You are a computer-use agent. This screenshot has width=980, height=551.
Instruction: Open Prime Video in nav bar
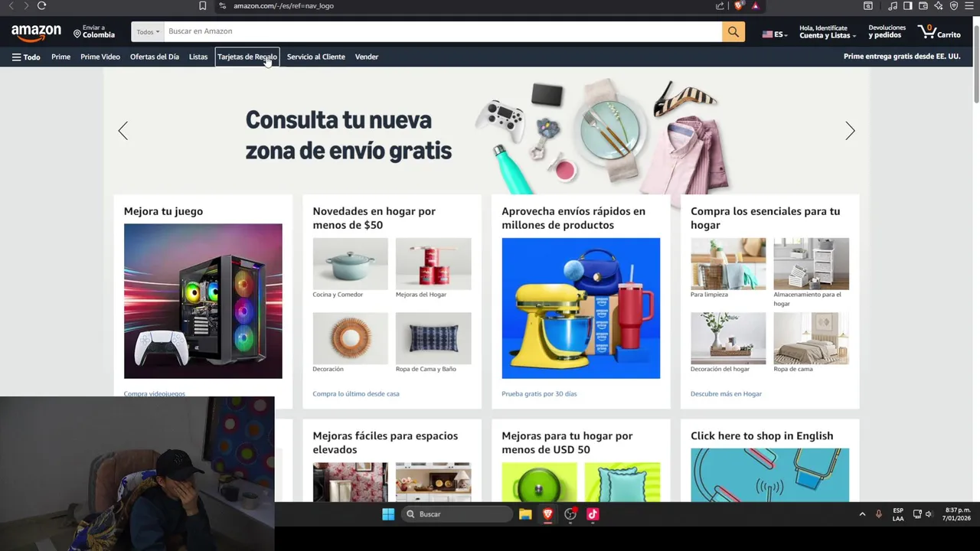[100, 57]
